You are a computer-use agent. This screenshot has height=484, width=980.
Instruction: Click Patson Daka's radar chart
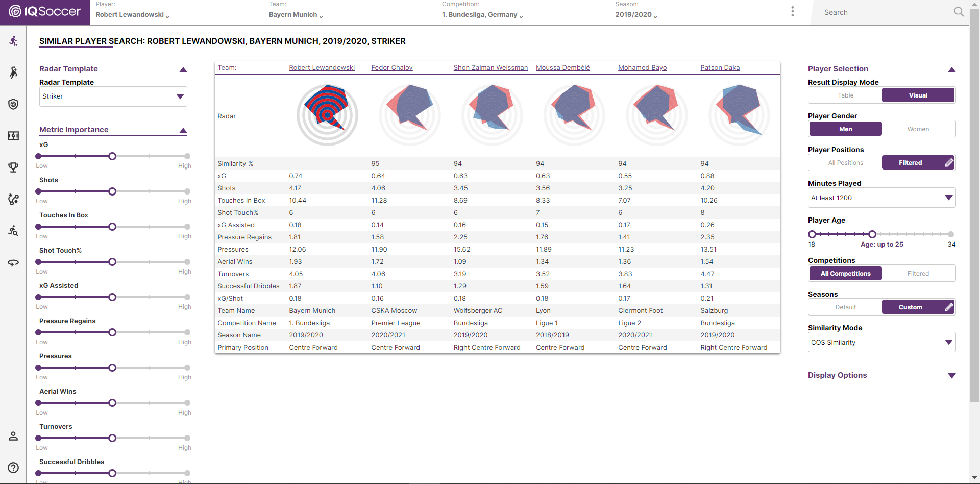739,115
